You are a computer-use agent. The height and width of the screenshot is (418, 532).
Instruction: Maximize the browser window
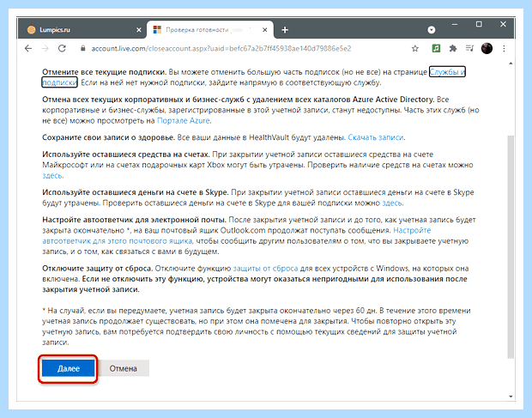click(479, 24)
